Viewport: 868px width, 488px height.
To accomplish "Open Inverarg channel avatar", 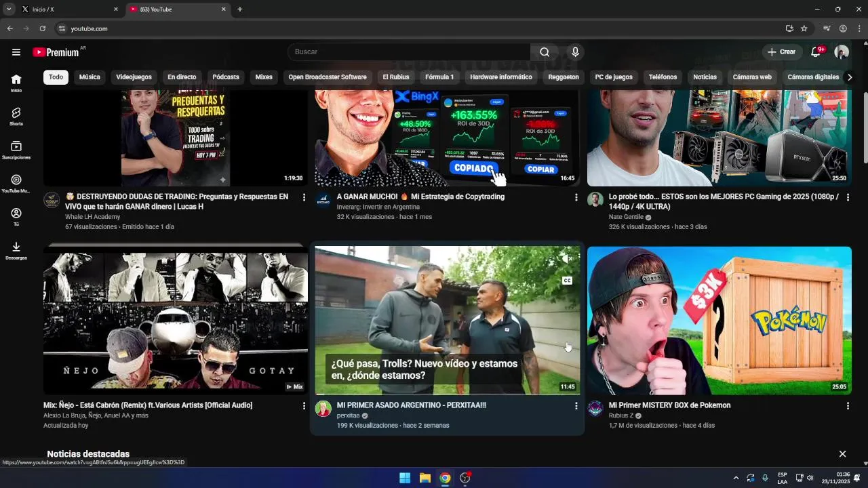I will [323, 200].
